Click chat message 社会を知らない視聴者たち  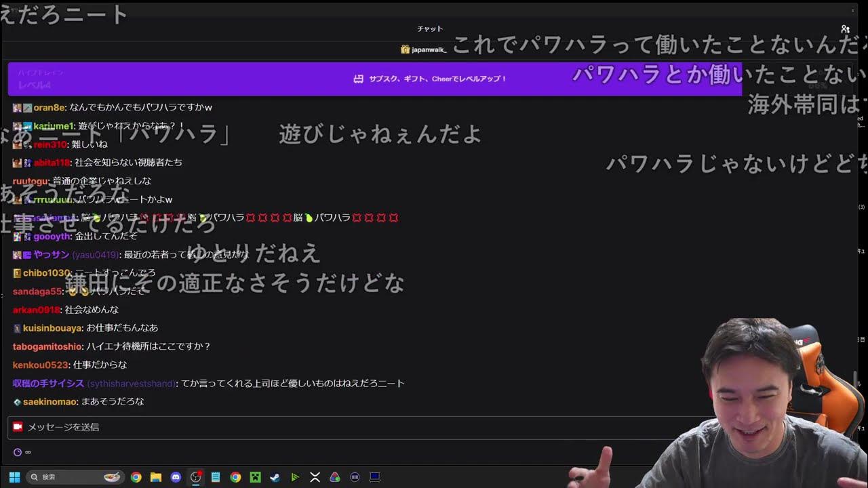128,163
